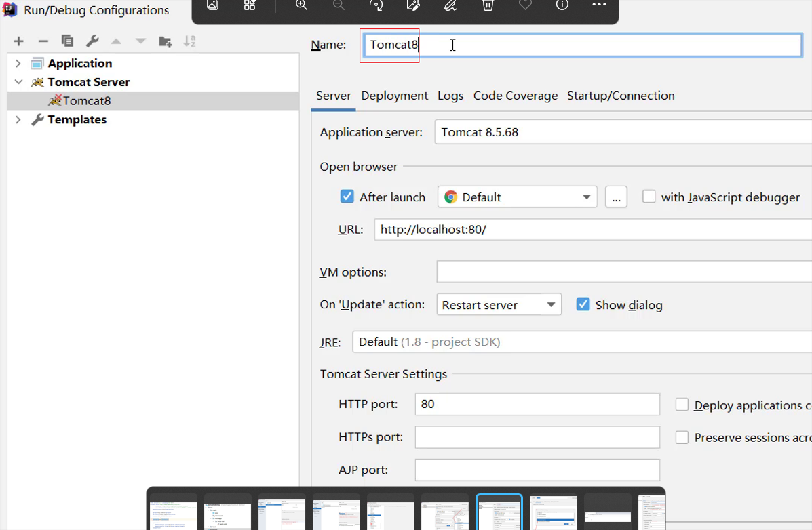Uncheck the After launch checkbox
Viewport: 812px width, 530px height.
(x=347, y=197)
